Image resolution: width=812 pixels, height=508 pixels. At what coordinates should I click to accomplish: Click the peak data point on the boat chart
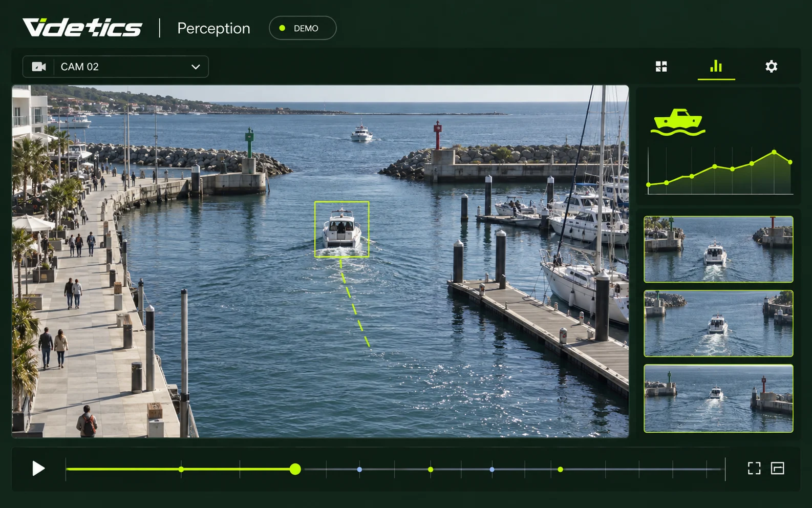774,152
